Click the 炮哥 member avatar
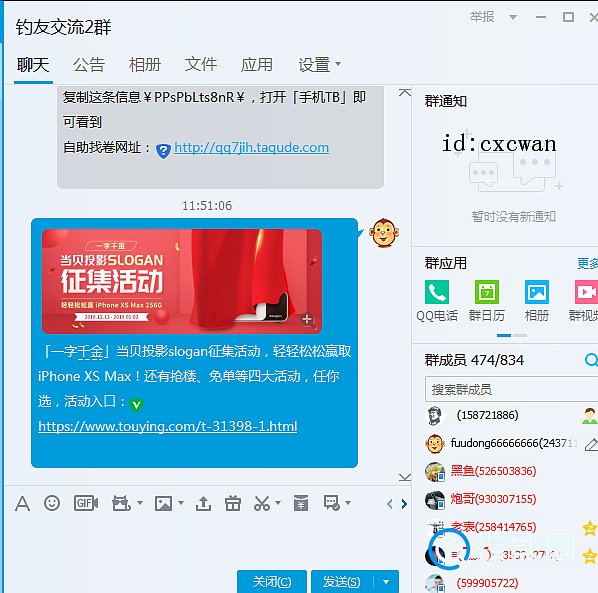This screenshot has width=598, height=593. 435,500
